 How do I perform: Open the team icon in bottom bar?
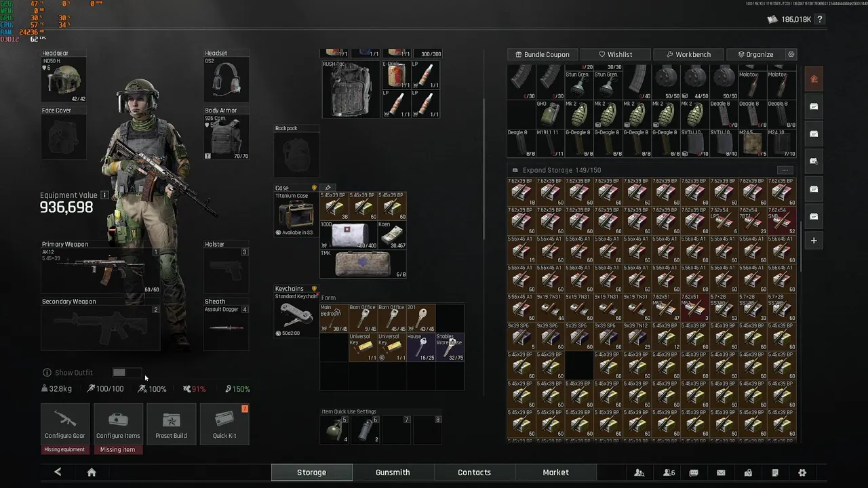pos(639,472)
